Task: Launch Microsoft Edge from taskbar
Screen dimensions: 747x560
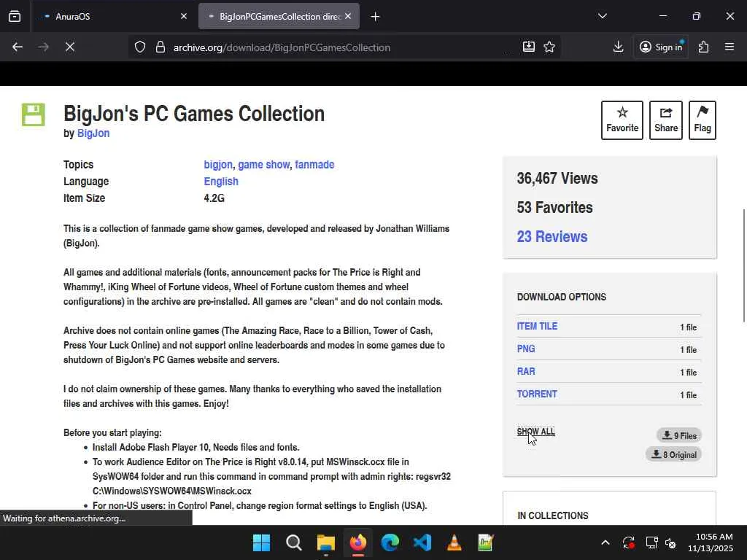Action: [390, 542]
